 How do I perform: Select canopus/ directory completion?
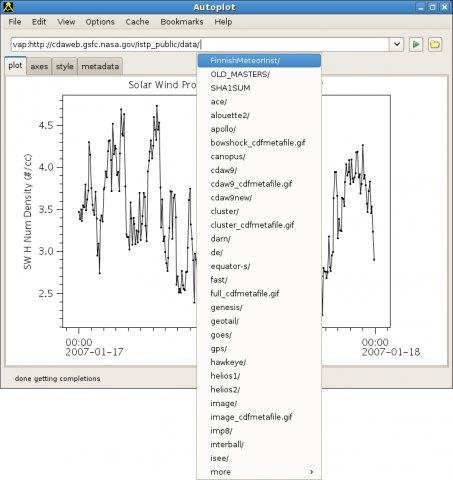point(259,156)
